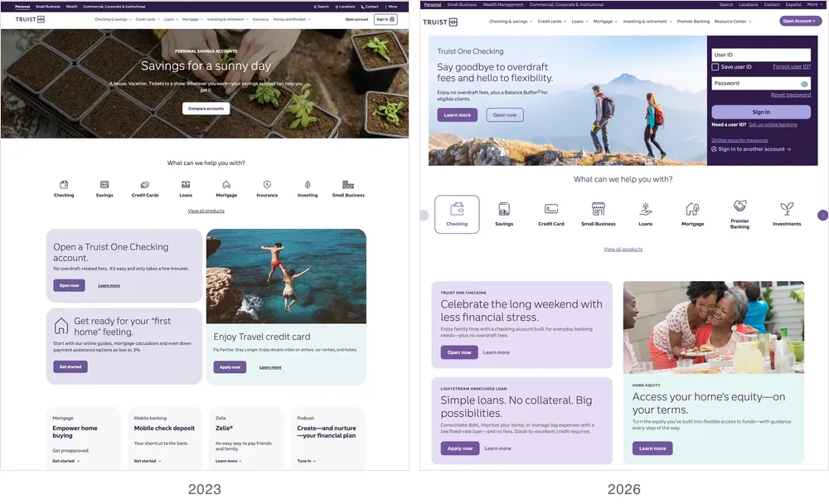Click the Investments plant icon in 2026 page

787,209
